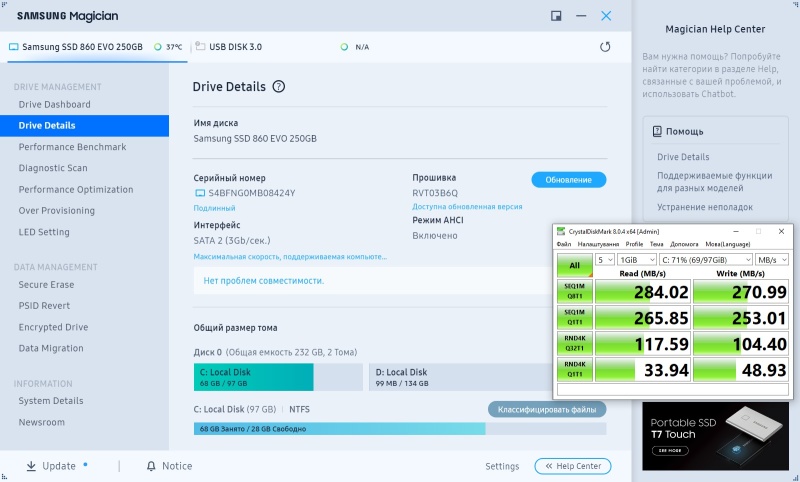
Task: Open System Details
Action: pyautogui.click(x=51, y=401)
